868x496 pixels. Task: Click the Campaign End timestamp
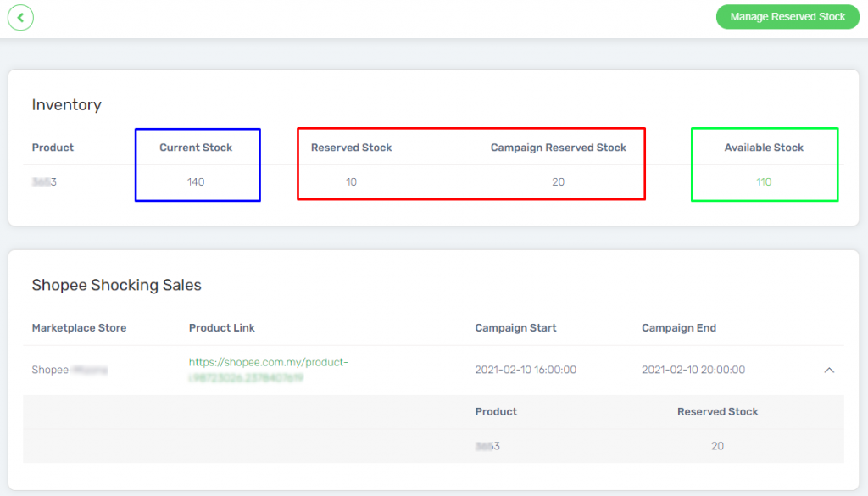point(693,370)
